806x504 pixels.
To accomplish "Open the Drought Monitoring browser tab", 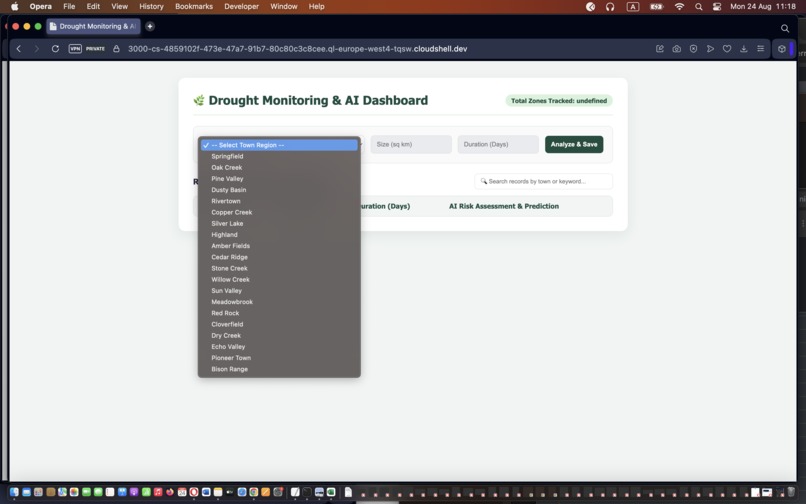I will tap(94, 26).
